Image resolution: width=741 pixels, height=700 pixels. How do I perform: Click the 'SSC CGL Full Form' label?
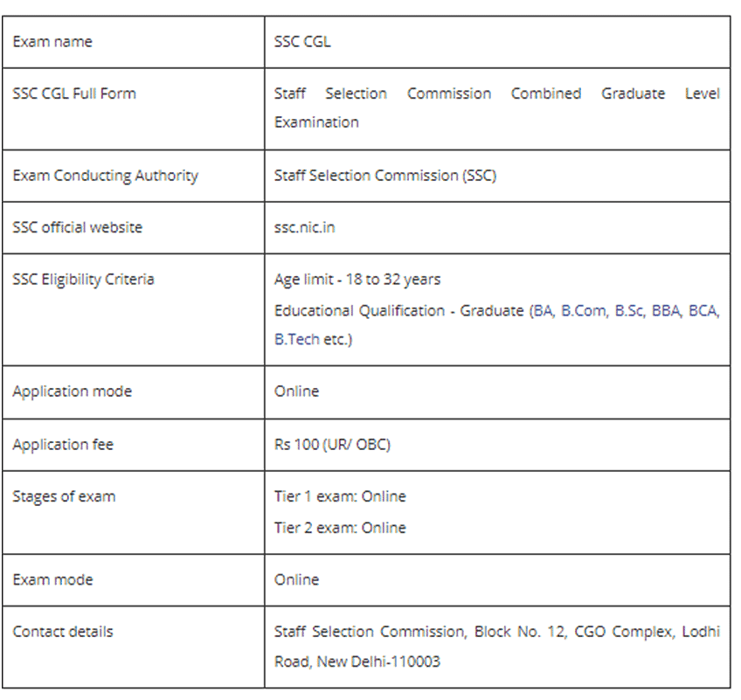[74, 94]
